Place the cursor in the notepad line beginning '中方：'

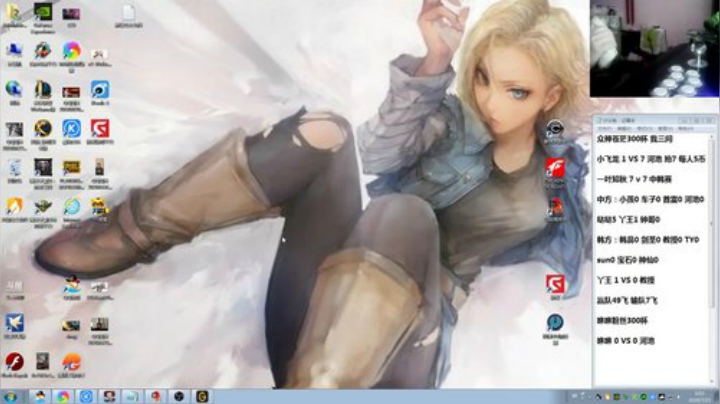click(x=650, y=200)
